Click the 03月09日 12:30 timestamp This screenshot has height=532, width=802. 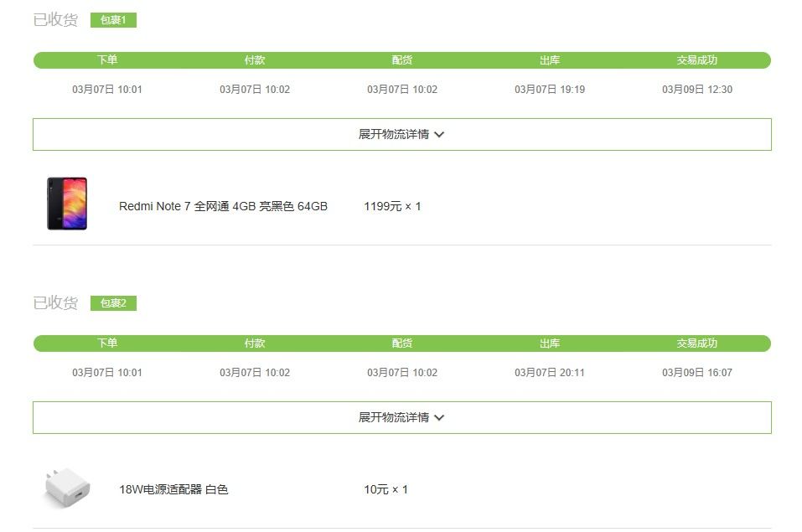pyautogui.click(x=697, y=90)
